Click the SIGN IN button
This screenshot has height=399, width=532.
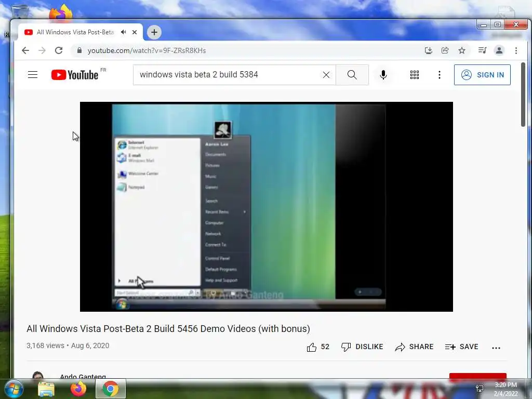tap(482, 75)
